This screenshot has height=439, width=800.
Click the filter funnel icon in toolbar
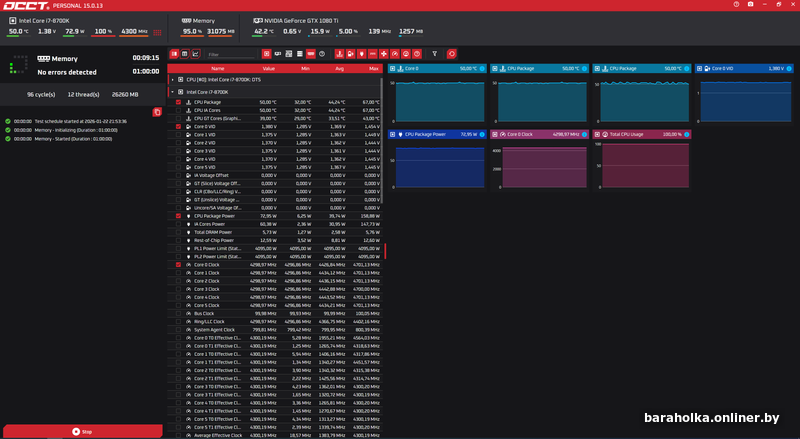pos(435,53)
